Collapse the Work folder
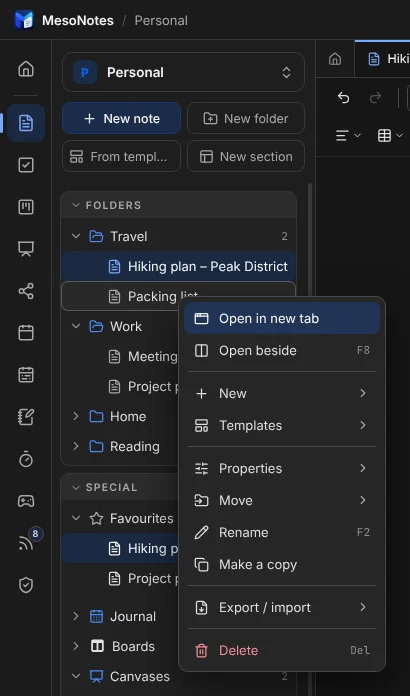The image size is (410, 696). coord(76,326)
